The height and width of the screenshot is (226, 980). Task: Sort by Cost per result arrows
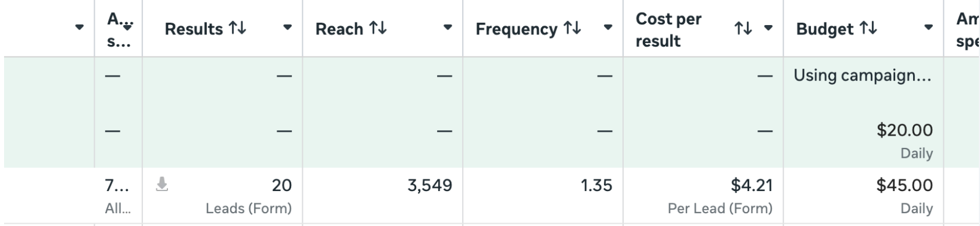point(743,29)
